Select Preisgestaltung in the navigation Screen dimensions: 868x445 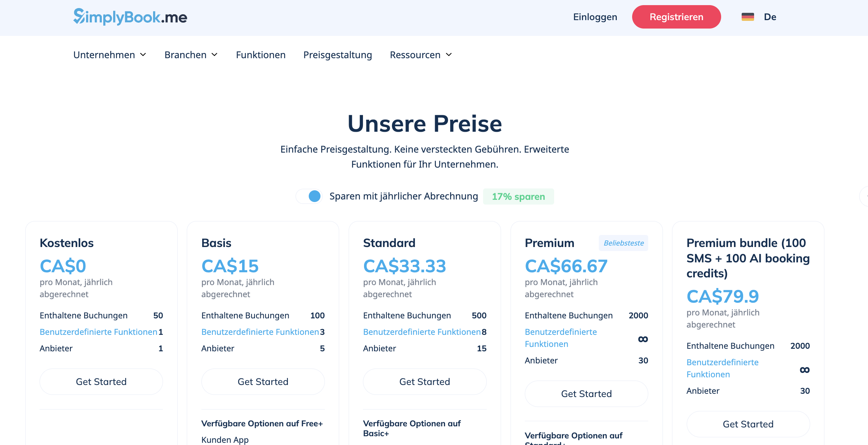point(337,55)
